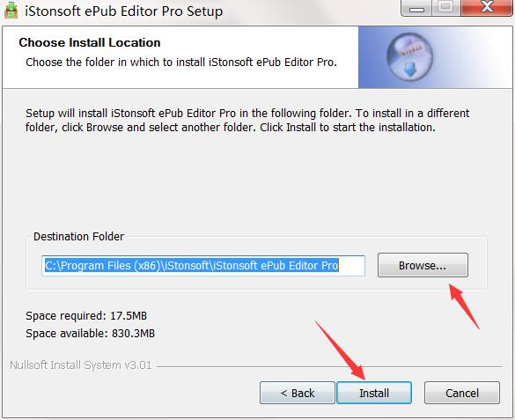Minimize the Setup window
This screenshot has width=515, height=420.
point(416,8)
